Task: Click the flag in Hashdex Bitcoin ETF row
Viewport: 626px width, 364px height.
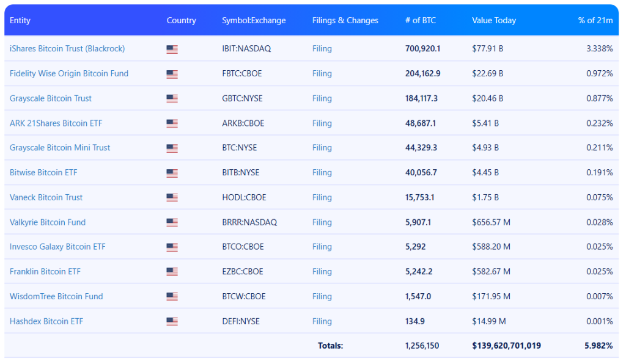Action: (x=172, y=322)
